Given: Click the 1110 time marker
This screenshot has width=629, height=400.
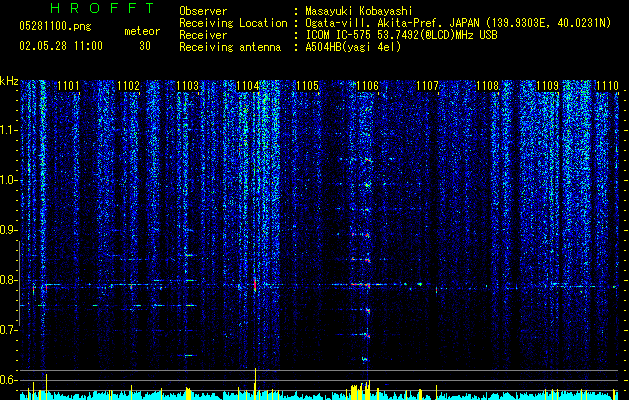Looking at the screenshot, I should (607, 86).
